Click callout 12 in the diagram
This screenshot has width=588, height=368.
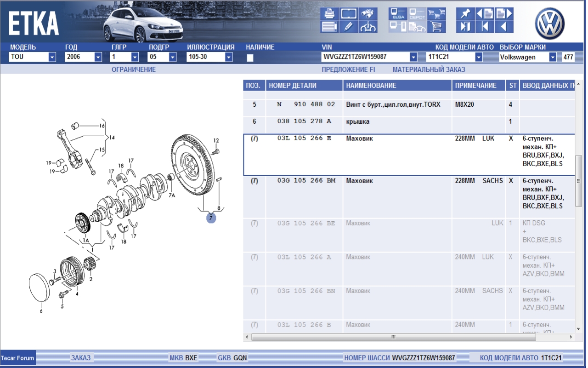[216, 140]
